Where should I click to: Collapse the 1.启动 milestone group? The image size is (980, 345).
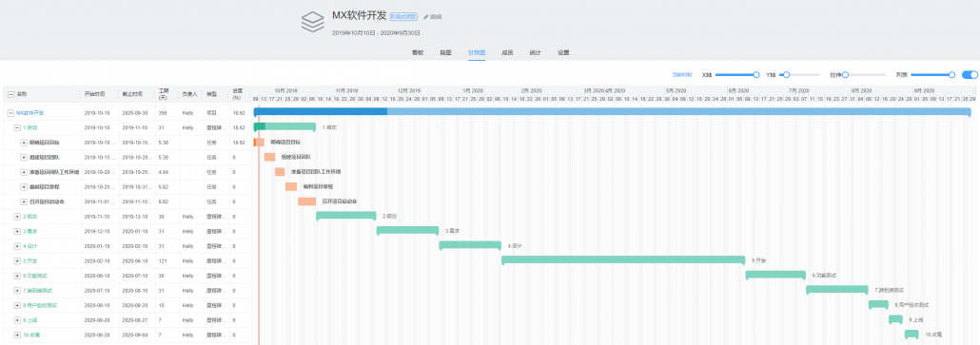tap(17, 127)
